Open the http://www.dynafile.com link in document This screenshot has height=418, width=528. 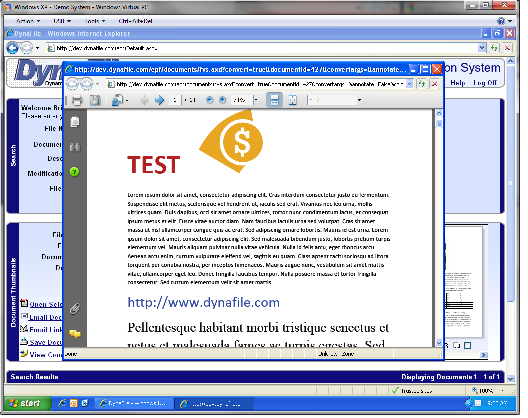pos(203,303)
